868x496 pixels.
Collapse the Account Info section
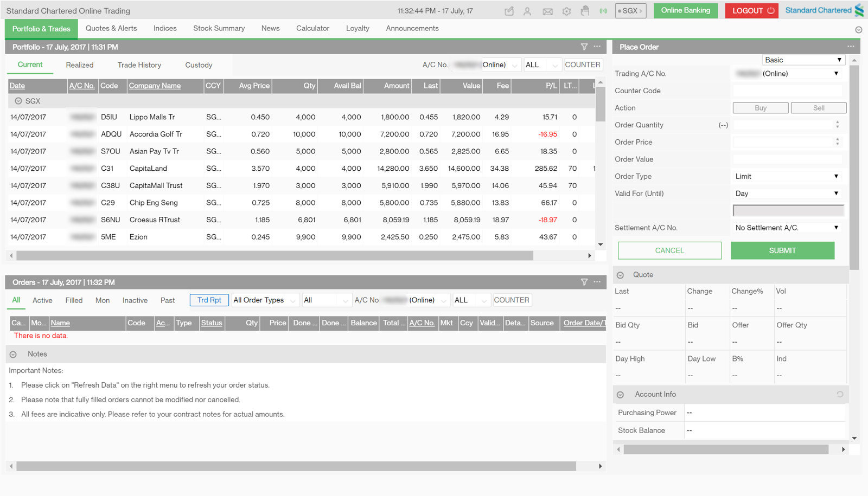point(620,395)
